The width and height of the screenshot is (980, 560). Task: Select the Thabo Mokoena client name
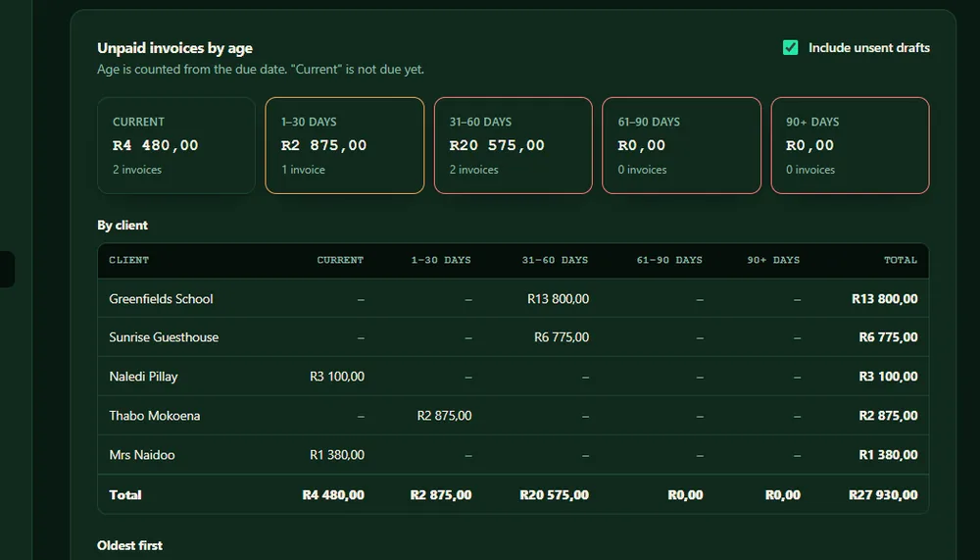point(155,416)
